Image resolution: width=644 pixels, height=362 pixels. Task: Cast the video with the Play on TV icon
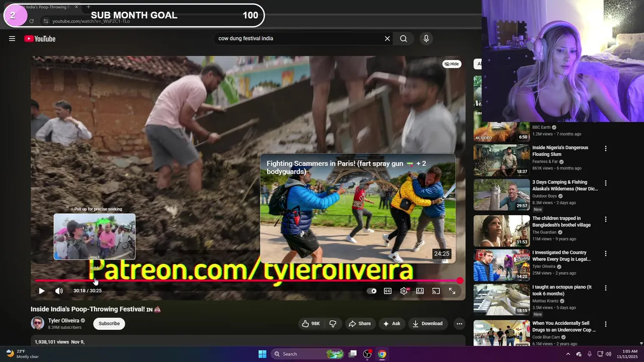[436, 291]
